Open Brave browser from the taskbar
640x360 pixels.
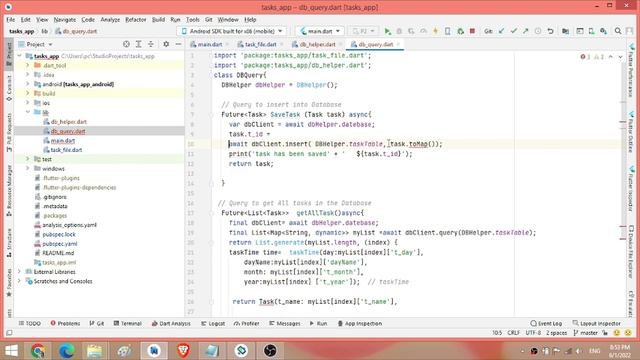tap(183, 351)
